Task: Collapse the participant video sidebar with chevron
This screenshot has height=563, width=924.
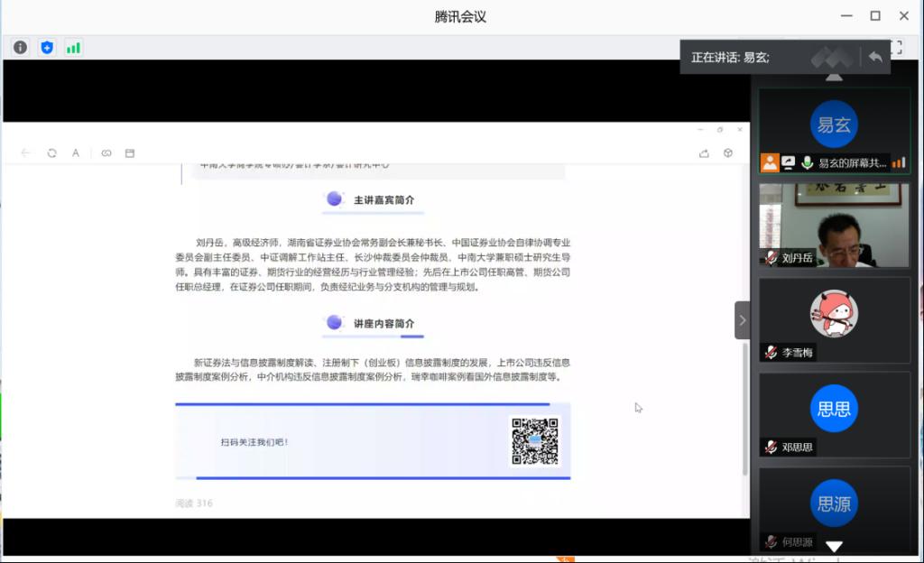Action: pyautogui.click(x=742, y=320)
